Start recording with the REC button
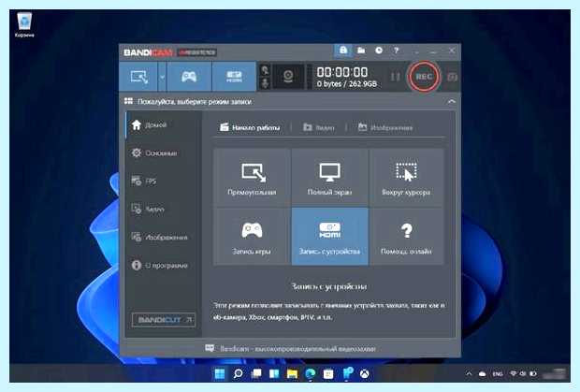The width and height of the screenshot is (580, 392). [424, 77]
